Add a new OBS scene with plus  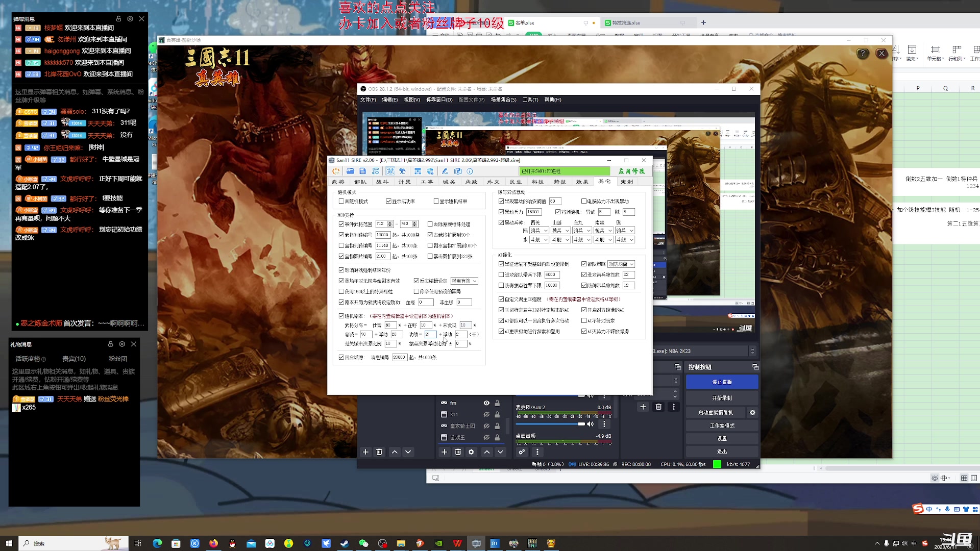[x=365, y=452]
